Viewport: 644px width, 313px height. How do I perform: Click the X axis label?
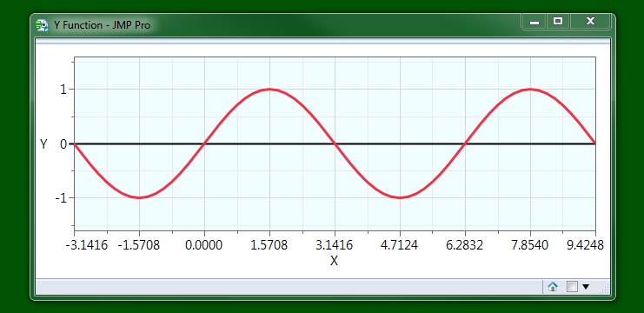pos(335,261)
